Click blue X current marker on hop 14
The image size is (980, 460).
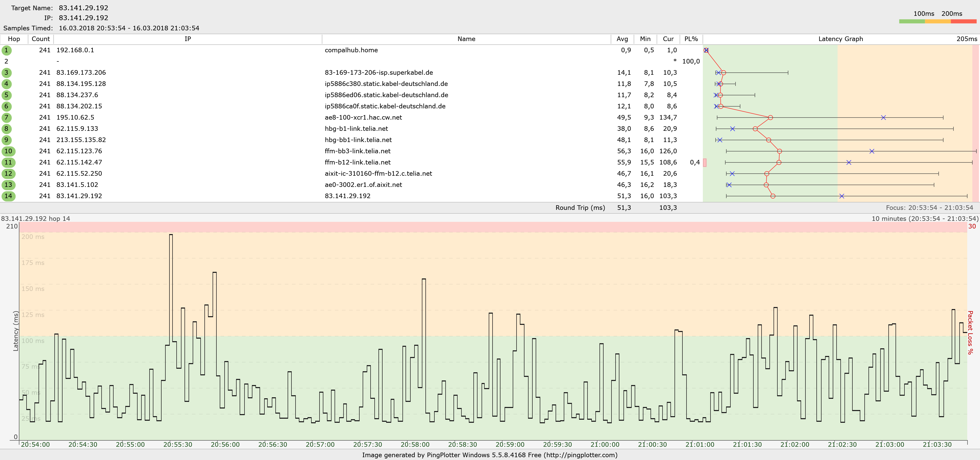[841, 196]
